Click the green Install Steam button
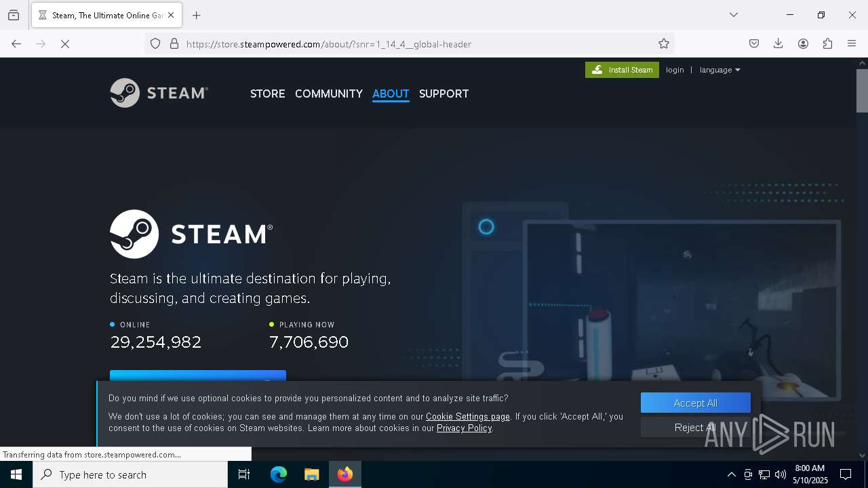 point(622,70)
